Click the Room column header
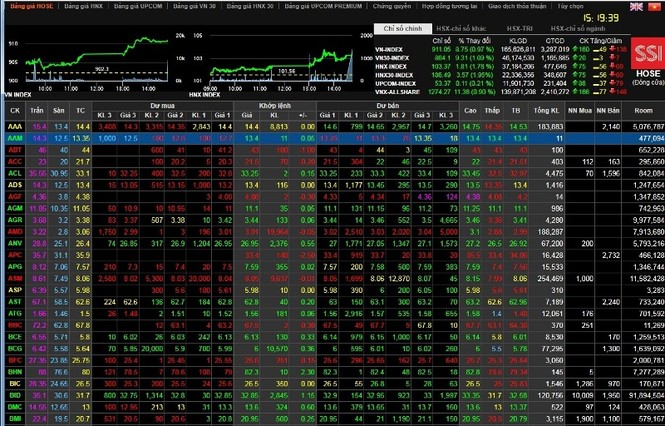This screenshot has height=426, width=665. (x=643, y=110)
